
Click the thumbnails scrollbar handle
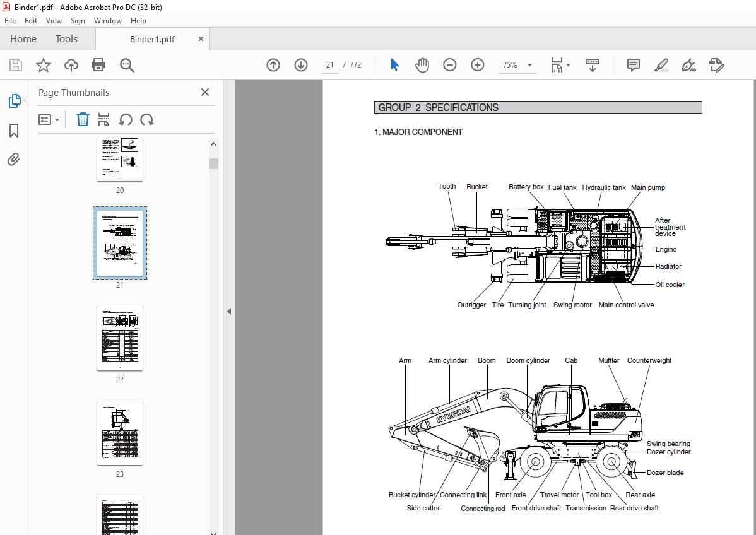pos(213,163)
